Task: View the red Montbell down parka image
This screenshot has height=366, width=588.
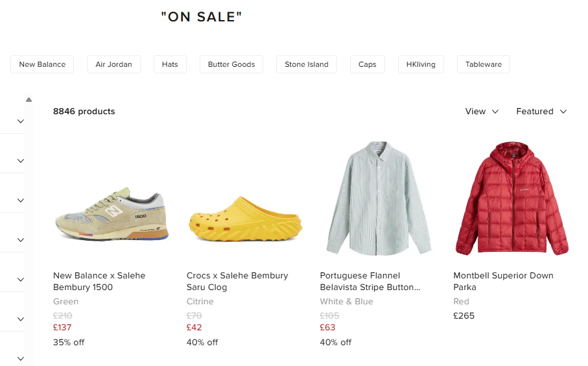Action: pos(512,199)
